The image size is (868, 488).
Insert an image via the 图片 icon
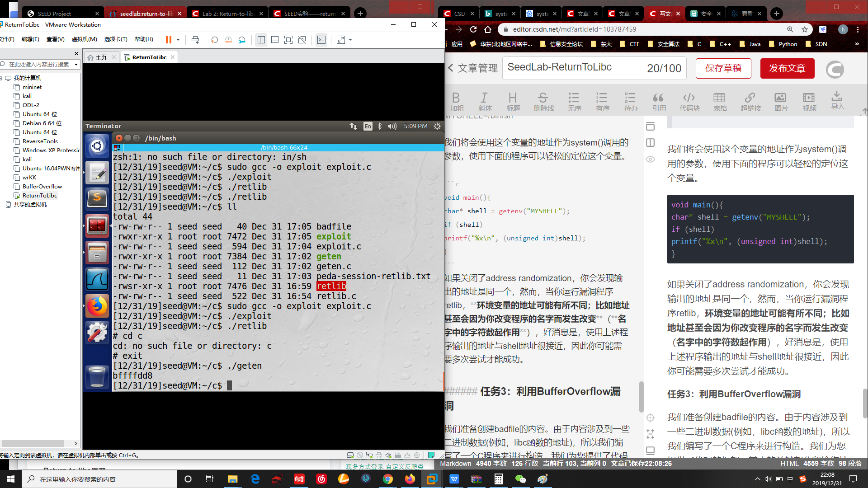[x=780, y=100]
